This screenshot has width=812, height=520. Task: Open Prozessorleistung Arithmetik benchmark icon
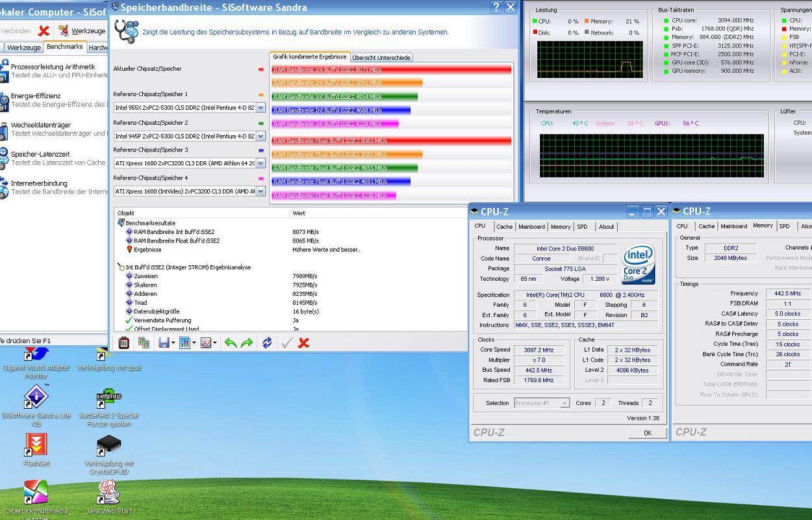click(x=5, y=70)
